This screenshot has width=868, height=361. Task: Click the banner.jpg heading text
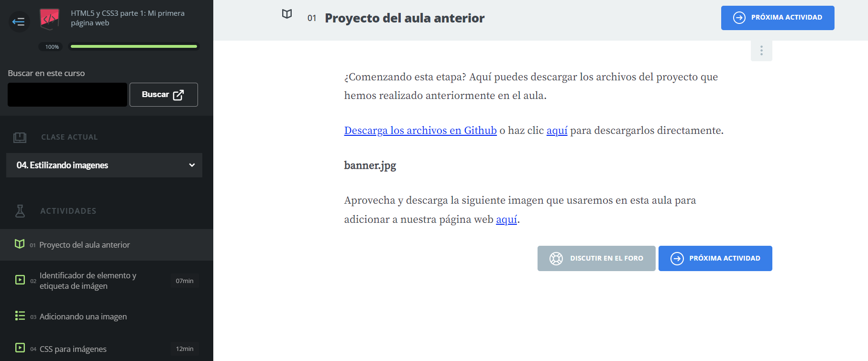[370, 165]
